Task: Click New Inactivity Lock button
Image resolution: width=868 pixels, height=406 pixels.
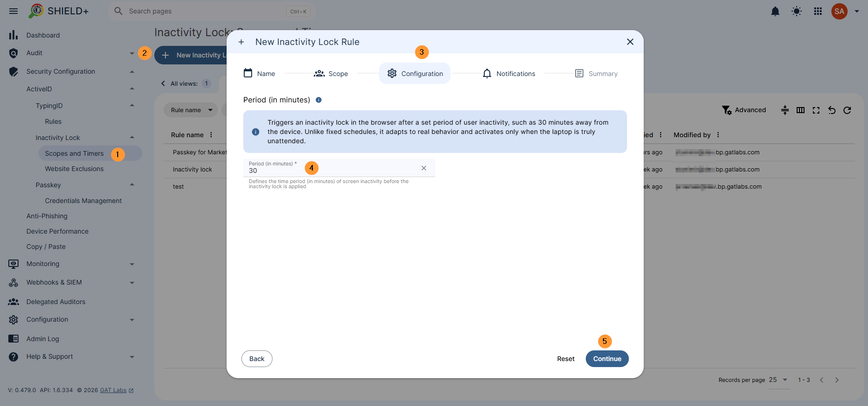Action: point(190,55)
